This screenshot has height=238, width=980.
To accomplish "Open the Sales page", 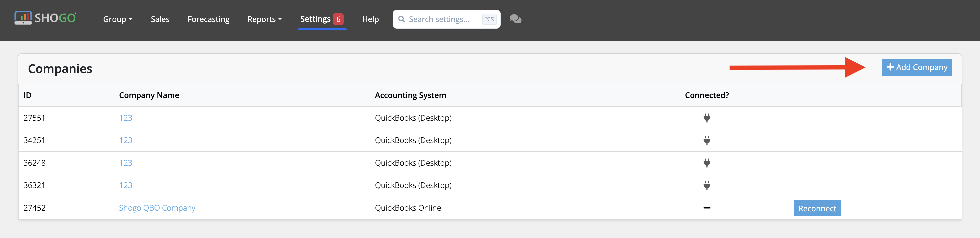I will pyautogui.click(x=160, y=19).
